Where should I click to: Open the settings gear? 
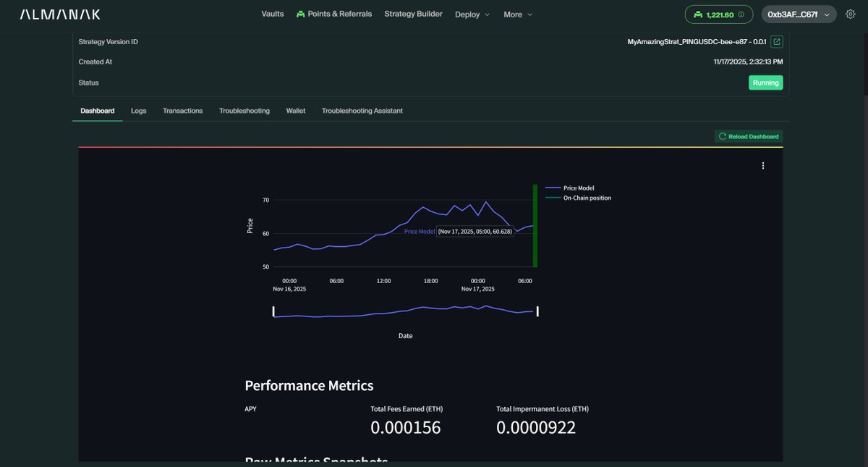click(x=849, y=13)
